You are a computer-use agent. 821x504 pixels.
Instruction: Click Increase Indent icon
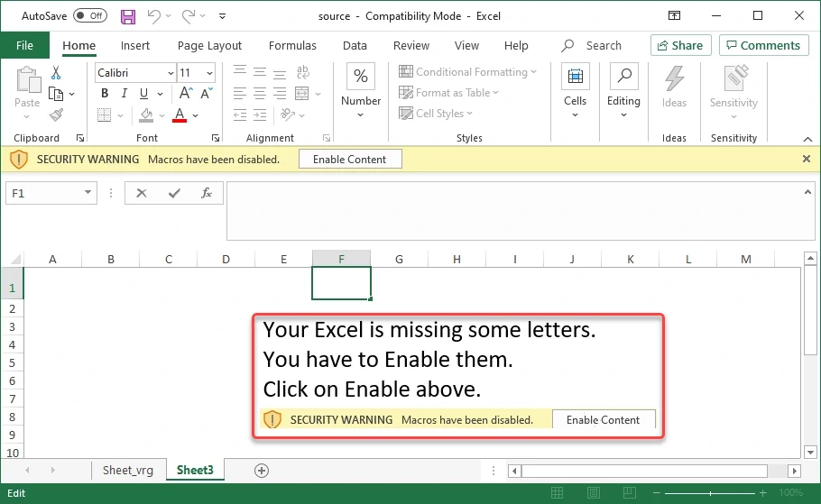pos(260,115)
